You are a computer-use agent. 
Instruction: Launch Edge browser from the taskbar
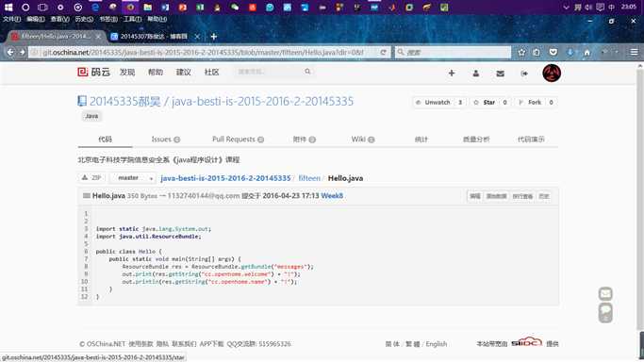(95, 7)
